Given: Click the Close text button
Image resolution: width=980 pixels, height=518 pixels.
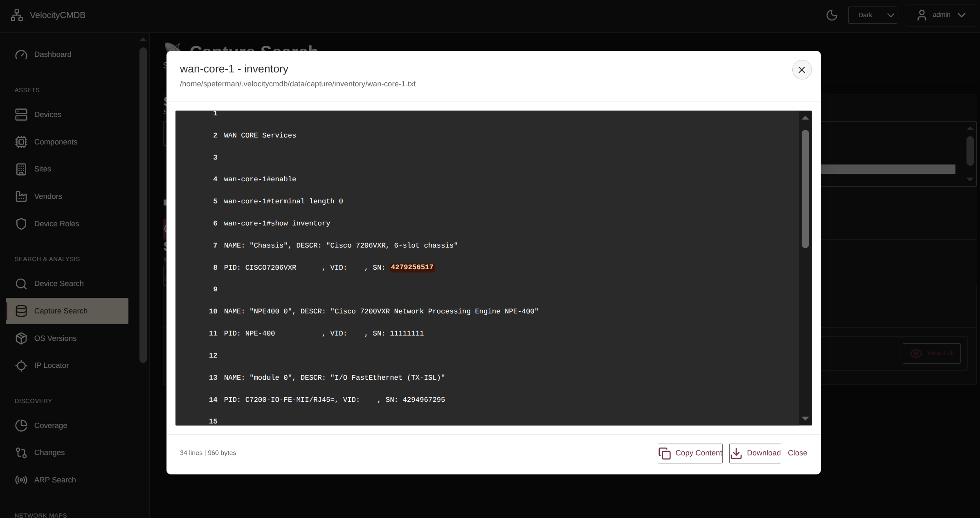Looking at the screenshot, I should tap(797, 453).
